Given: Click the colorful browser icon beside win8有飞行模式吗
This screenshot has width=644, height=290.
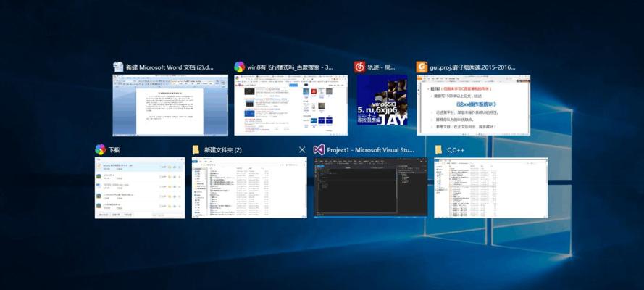Looking at the screenshot, I should [240, 67].
